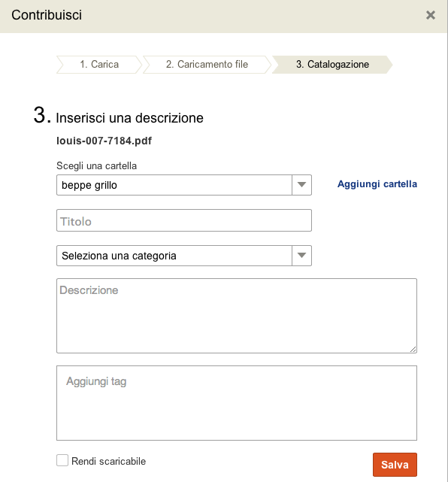448x482 pixels.
Task: Click inside the Descrizione text area
Action: tap(237, 316)
